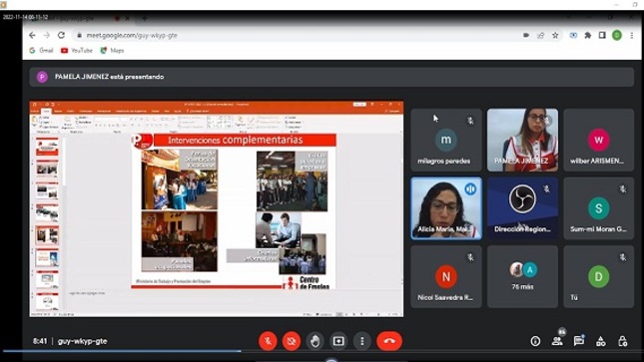Open the activities icon
The image size is (644, 362).
[601, 341]
